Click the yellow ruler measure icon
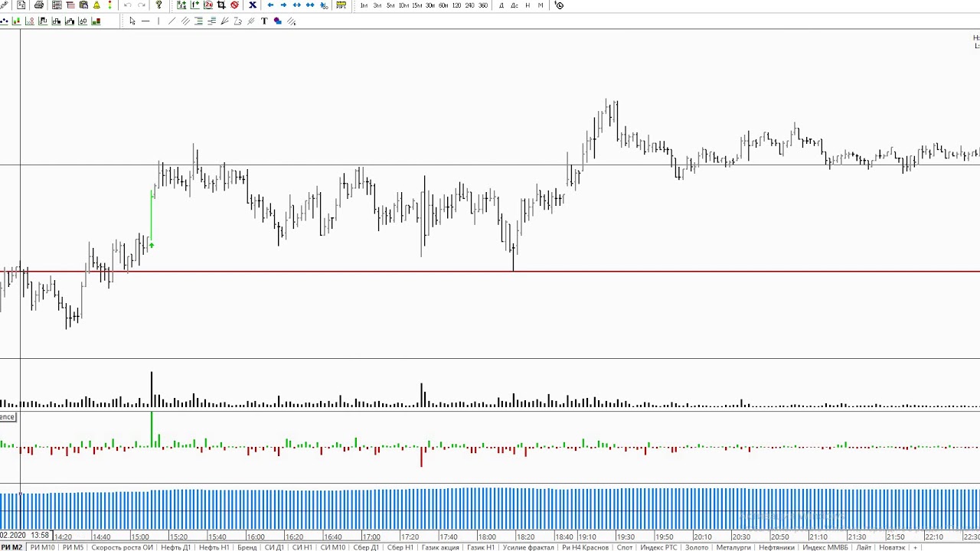The image size is (980, 551). 341,5
